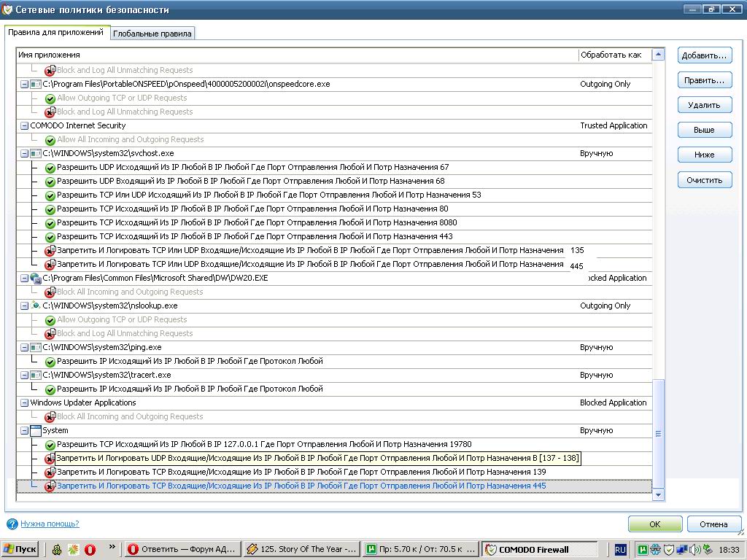Click the help question mark icon
Image resolution: width=747 pixels, height=560 pixels.
[12, 524]
